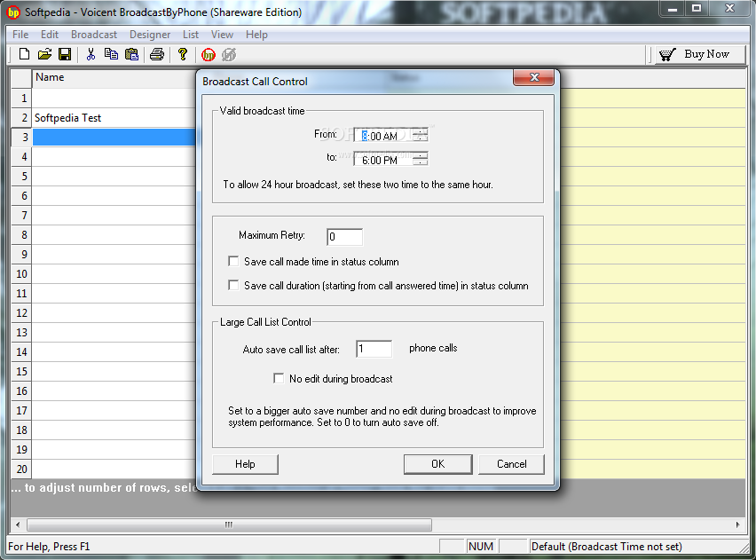Viewport: 756px width, 560px height.
Task: Click the Auto save call list field
Action: tap(374, 349)
